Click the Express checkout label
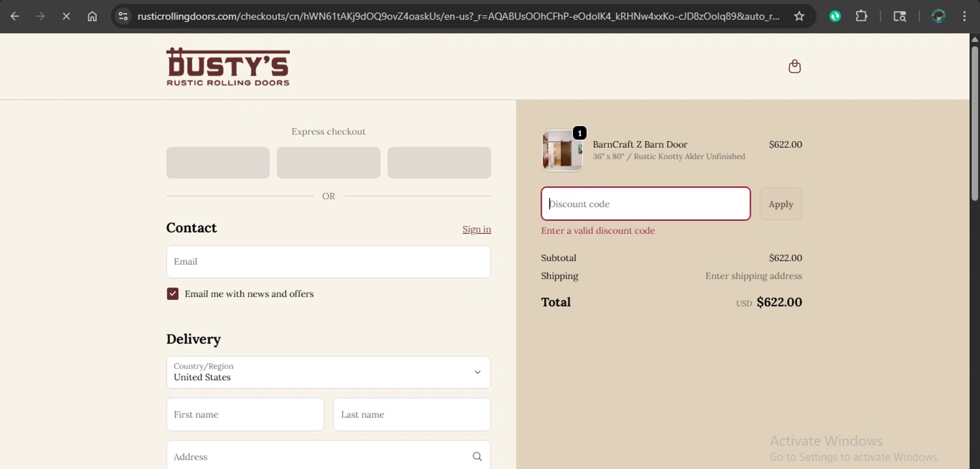Viewport: 980px width, 469px height. tap(329, 132)
